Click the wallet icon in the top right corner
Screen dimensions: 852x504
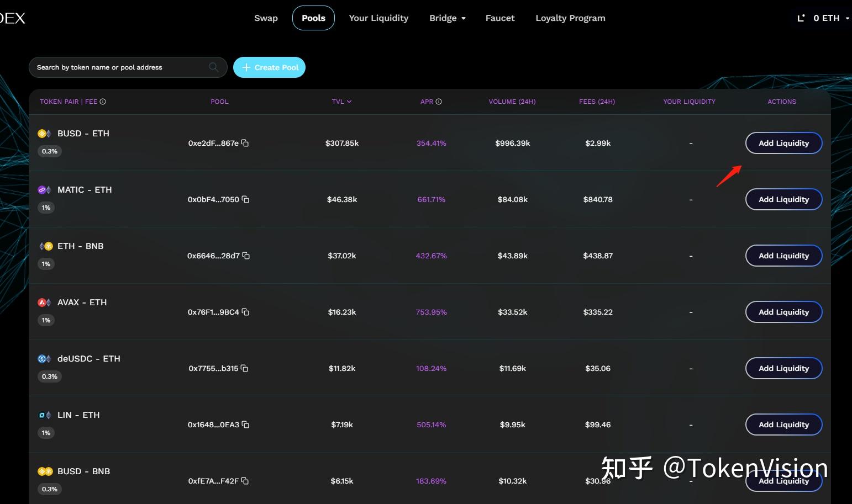tap(801, 18)
